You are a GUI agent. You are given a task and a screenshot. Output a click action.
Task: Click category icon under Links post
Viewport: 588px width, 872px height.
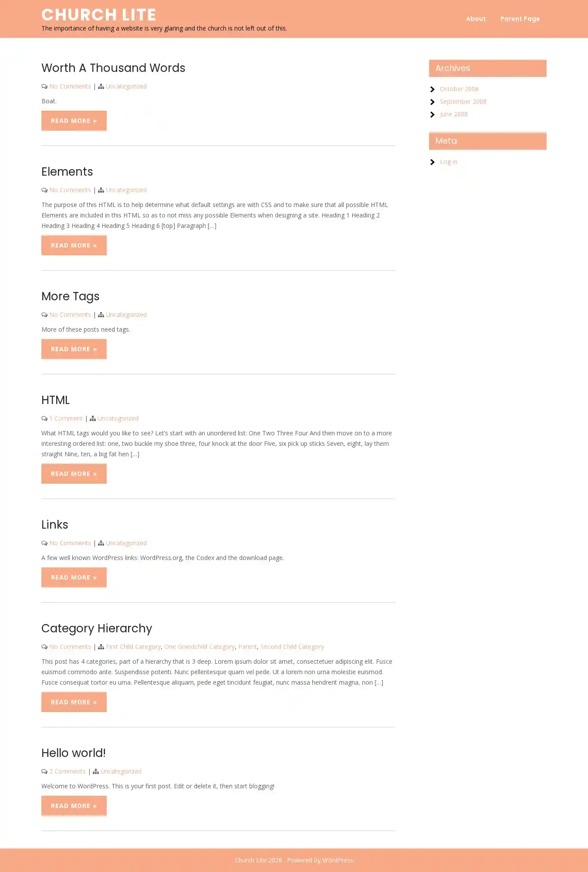tap(101, 543)
